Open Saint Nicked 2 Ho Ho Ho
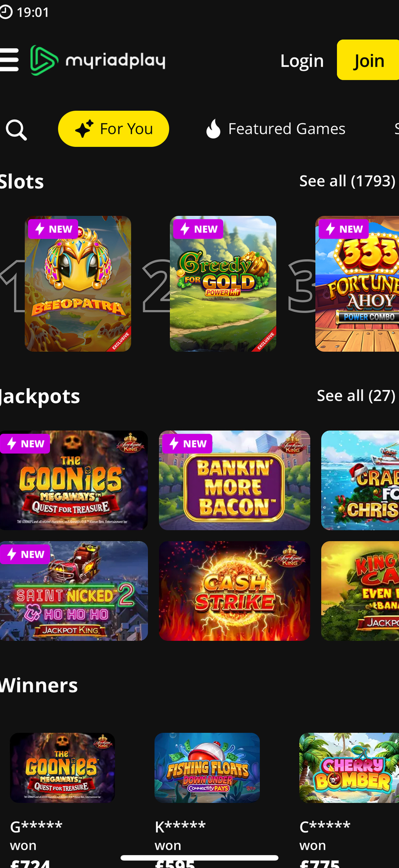 [x=74, y=591]
